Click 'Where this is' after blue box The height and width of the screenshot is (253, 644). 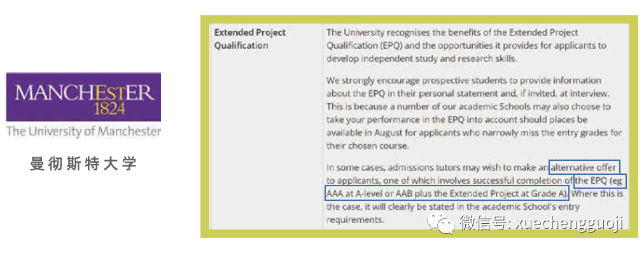click(597, 193)
